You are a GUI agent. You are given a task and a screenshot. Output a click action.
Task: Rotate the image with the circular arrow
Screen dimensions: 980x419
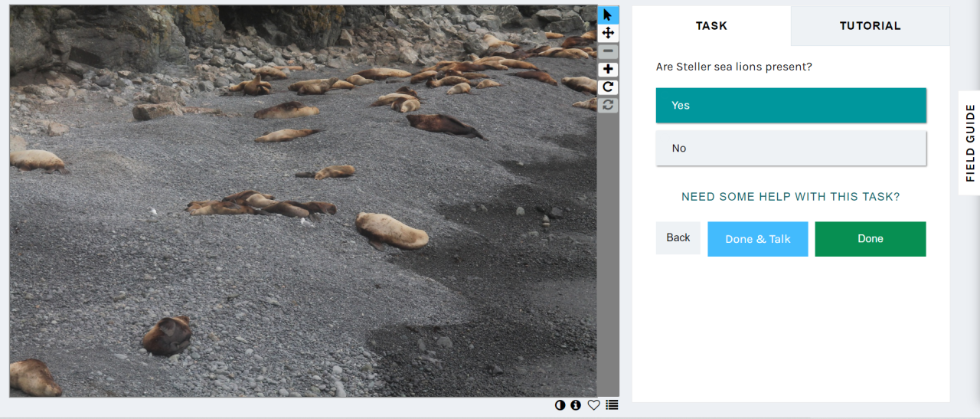(608, 87)
